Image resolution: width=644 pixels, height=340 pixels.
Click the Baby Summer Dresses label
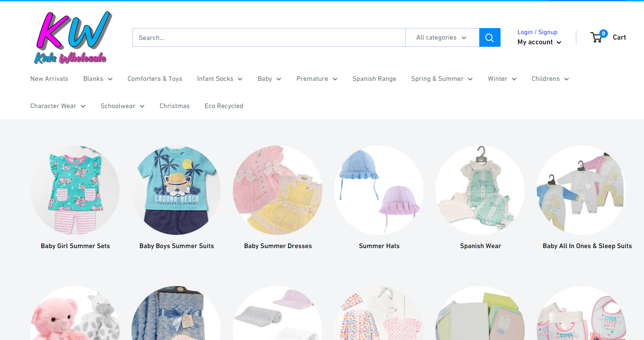278,246
